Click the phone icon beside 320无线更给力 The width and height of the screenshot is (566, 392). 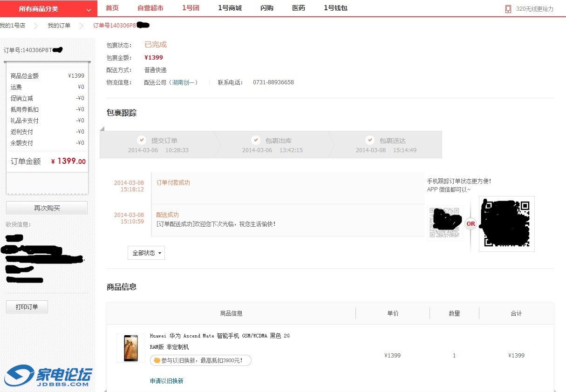[x=508, y=9]
